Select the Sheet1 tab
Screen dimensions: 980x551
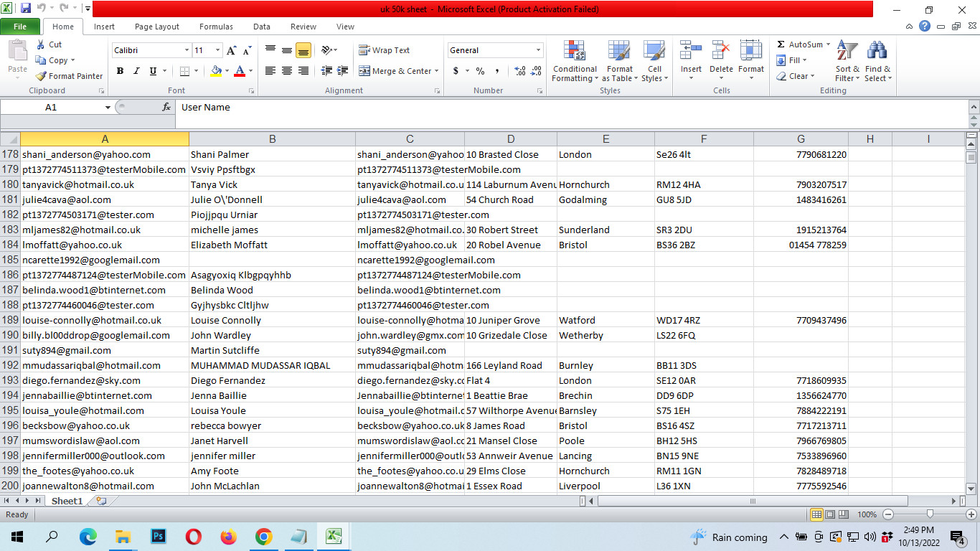pos(67,501)
